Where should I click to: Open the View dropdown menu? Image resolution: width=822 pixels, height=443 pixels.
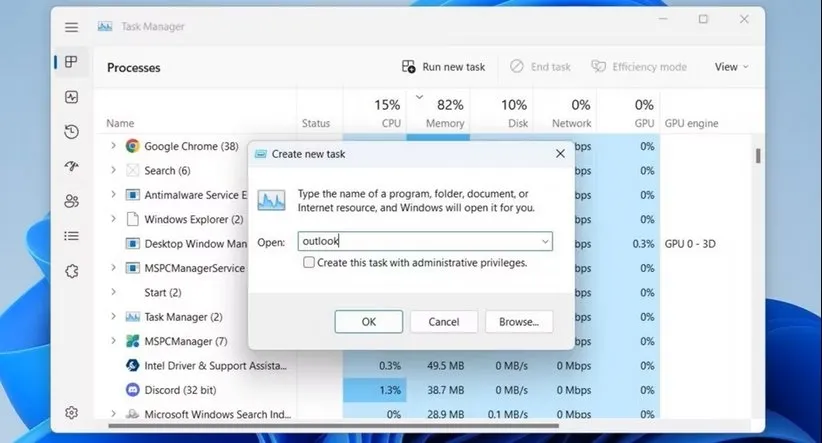(731, 67)
